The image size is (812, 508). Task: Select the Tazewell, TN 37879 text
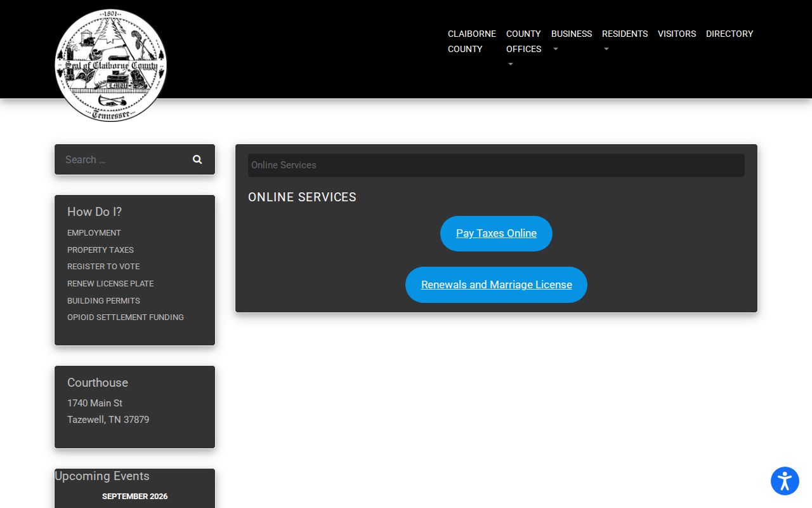tap(108, 420)
